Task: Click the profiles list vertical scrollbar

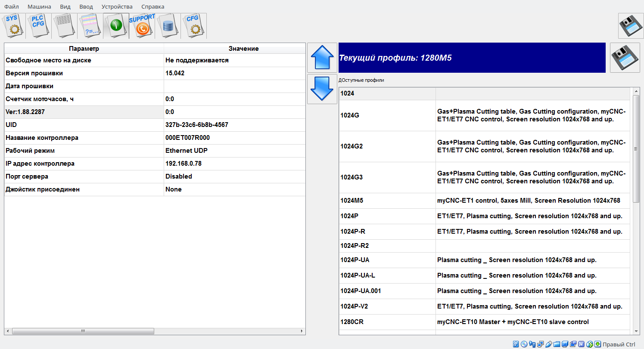Action: click(636, 148)
